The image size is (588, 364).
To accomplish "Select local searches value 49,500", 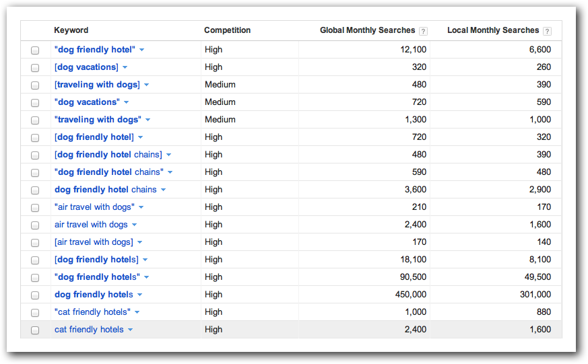I will [x=537, y=277].
